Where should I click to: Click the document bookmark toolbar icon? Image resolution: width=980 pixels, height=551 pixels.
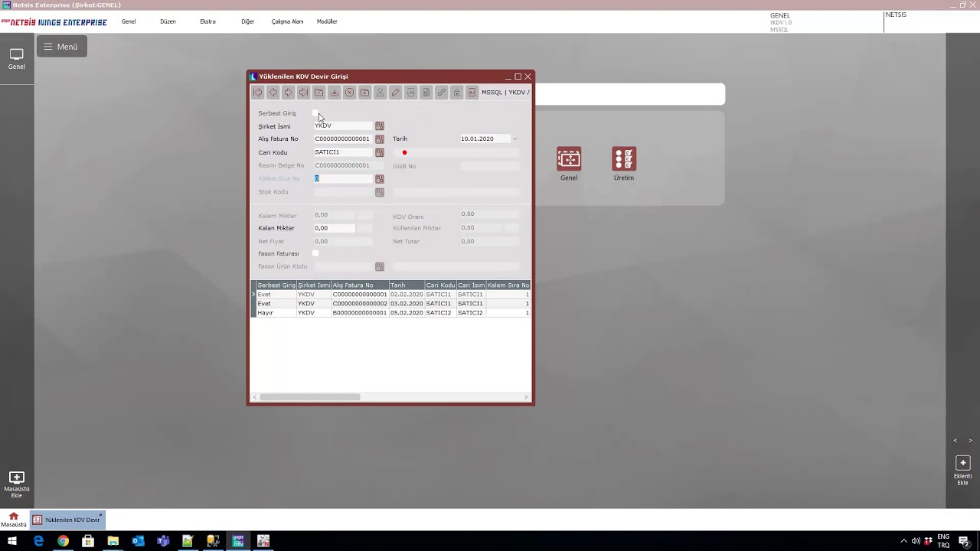pos(426,93)
